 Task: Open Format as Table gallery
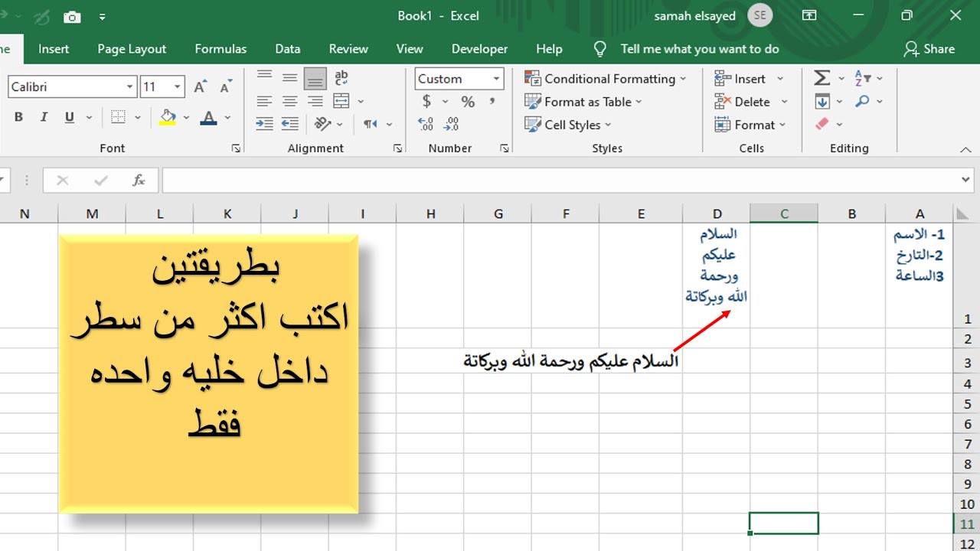click(583, 102)
